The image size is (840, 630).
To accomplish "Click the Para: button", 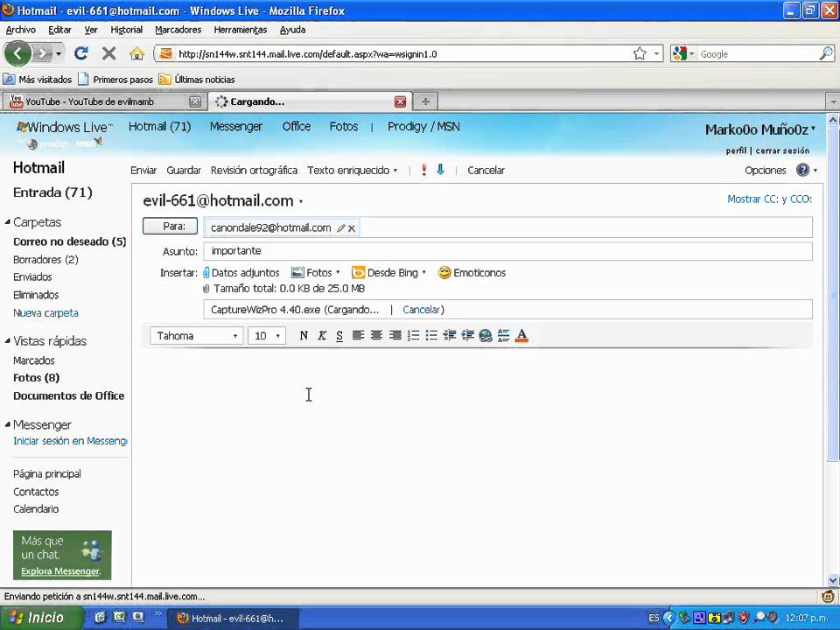I will click(170, 226).
